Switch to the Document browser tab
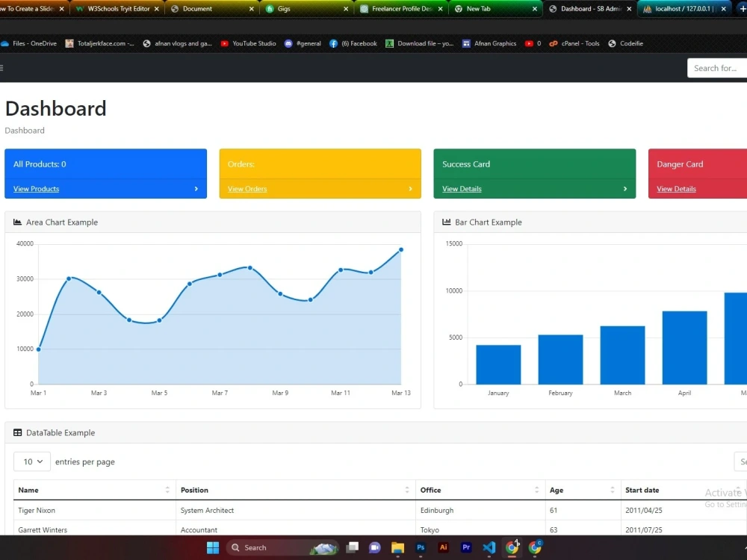Image resolution: width=747 pixels, height=560 pixels. [212, 8]
